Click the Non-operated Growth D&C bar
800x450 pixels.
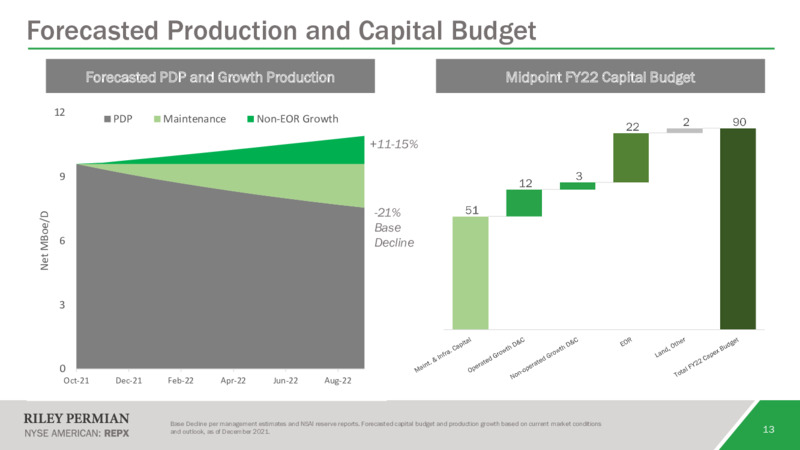[x=578, y=186]
